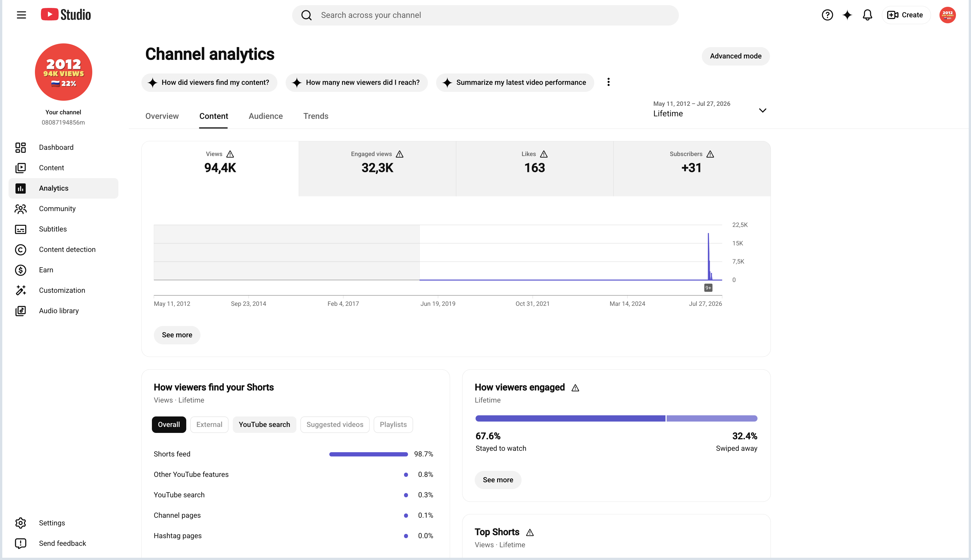This screenshot has height=560, width=971.
Task: Click warning icon beside Top Shorts
Action: (x=530, y=533)
